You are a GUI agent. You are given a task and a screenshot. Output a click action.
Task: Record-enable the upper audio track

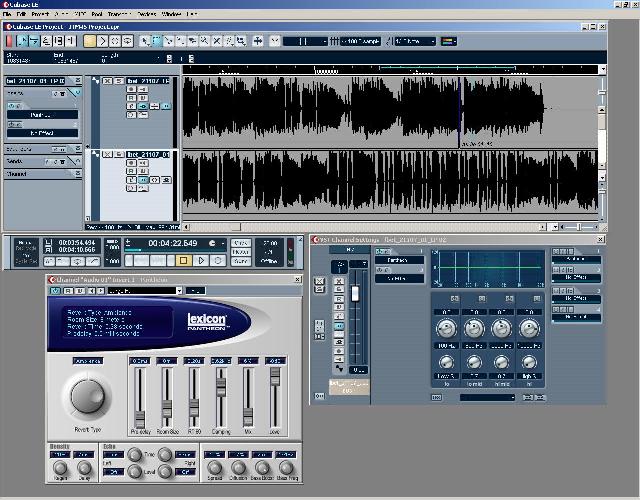click(x=131, y=89)
